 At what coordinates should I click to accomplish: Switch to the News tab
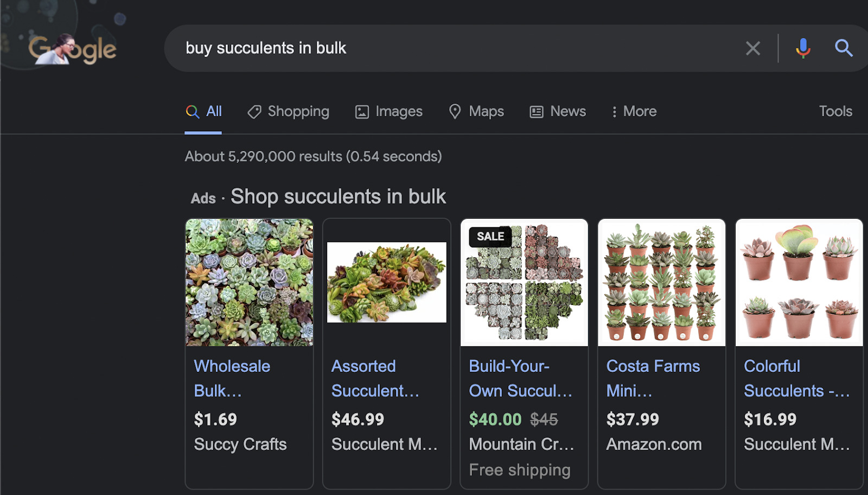click(x=567, y=111)
